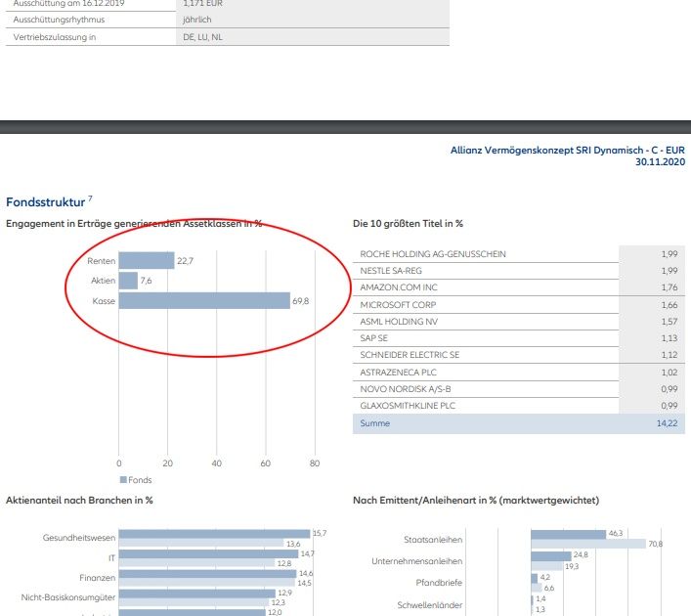Click the Summe value 14,22

668,423
